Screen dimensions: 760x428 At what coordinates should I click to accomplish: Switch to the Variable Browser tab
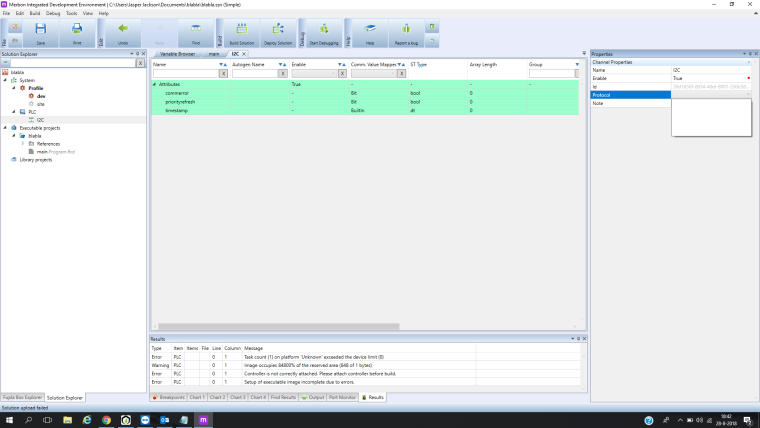tap(178, 53)
